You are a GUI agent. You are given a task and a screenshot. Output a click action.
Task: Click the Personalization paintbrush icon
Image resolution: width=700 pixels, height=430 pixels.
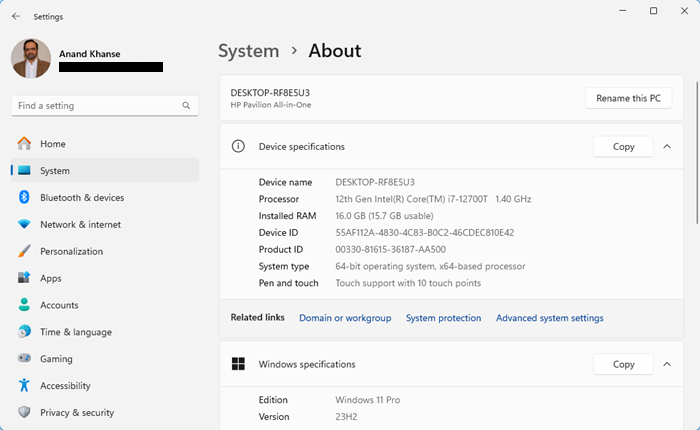pos(24,251)
